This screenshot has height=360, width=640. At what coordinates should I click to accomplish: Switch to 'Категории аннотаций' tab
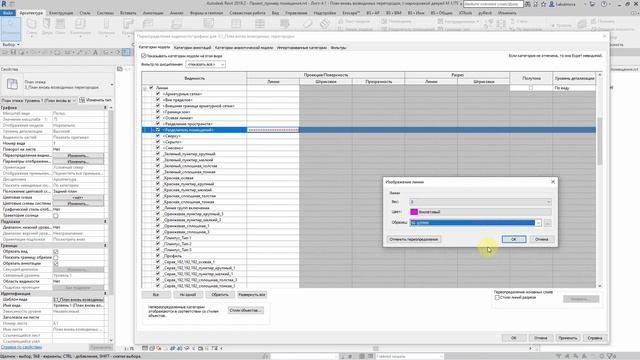click(x=192, y=48)
